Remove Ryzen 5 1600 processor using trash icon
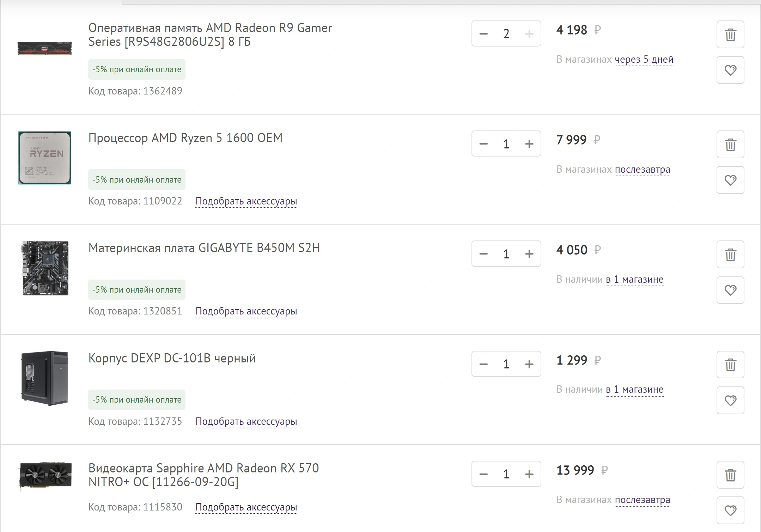 click(x=730, y=145)
